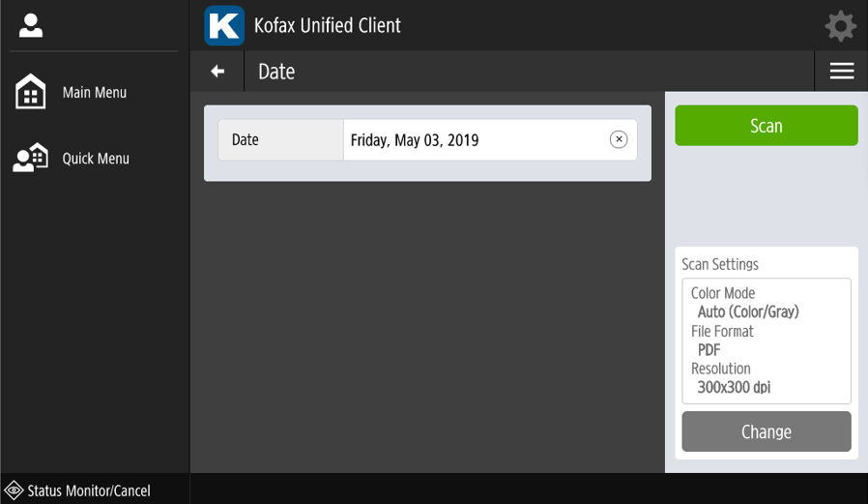Click the File Format PDF setting
This screenshot has height=504, width=868.
(x=709, y=349)
